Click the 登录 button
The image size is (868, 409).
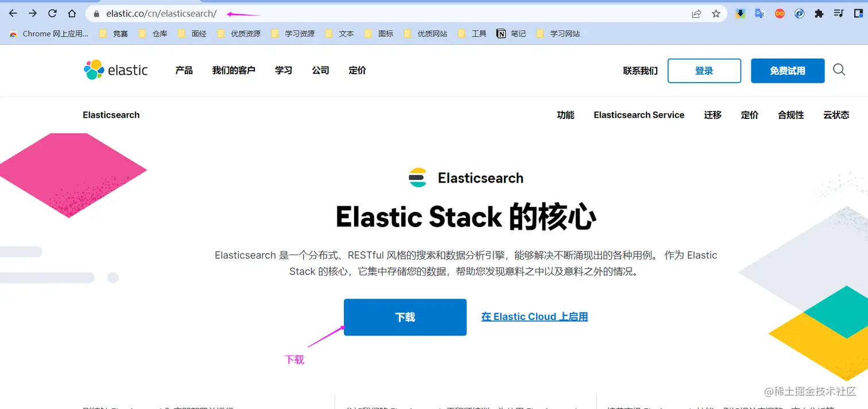pyautogui.click(x=704, y=71)
